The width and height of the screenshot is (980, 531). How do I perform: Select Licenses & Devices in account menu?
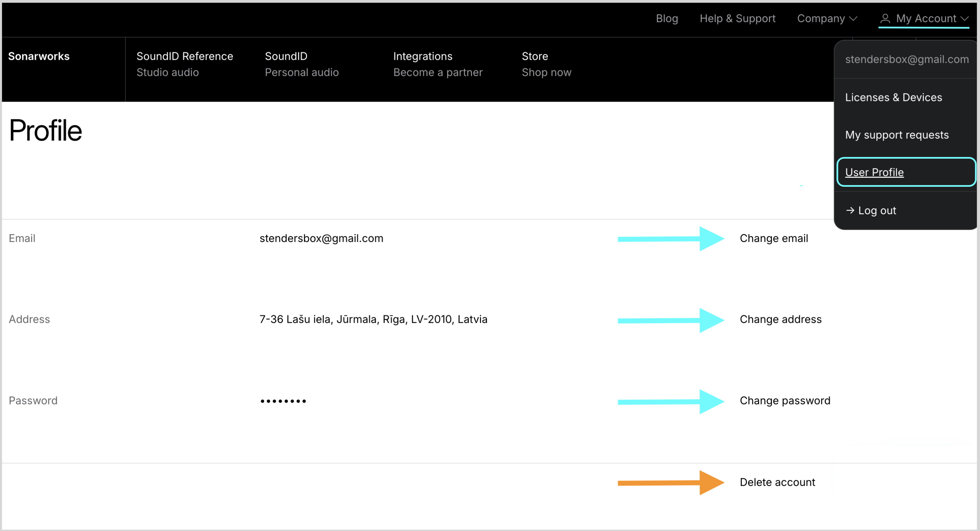pyautogui.click(x=893, y=97)
